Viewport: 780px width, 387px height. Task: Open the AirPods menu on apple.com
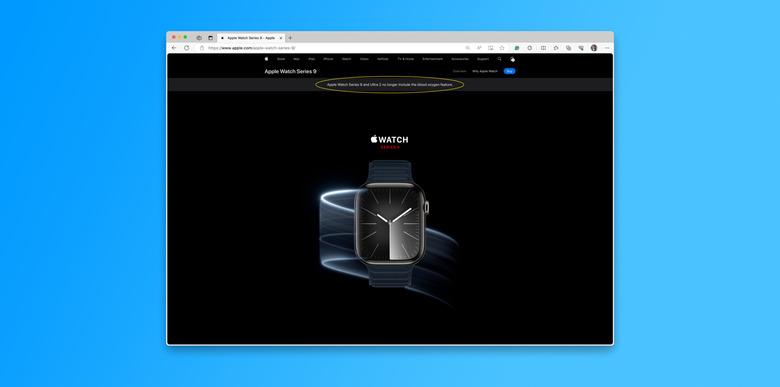point(383,59)
